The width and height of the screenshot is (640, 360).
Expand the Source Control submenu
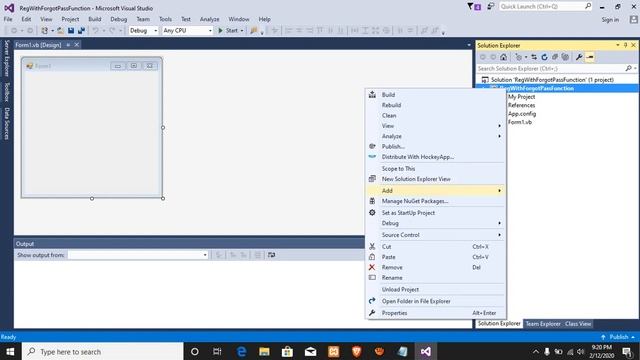click(436, 235)
